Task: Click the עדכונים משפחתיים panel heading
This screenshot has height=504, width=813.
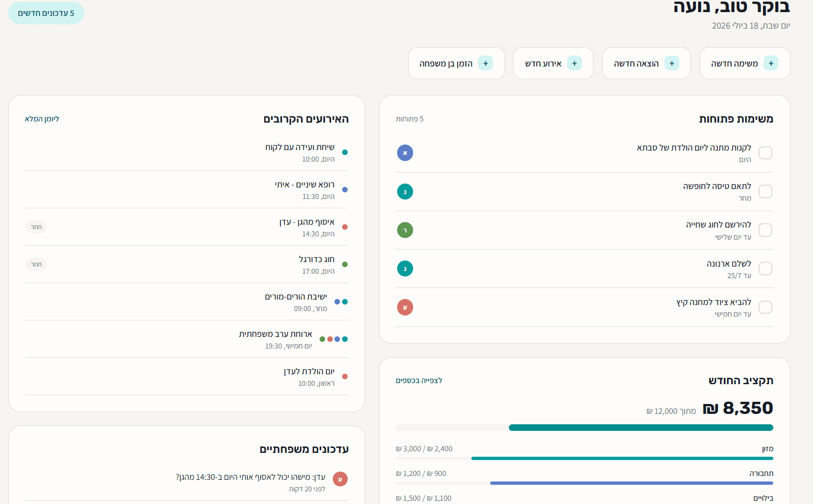Action: click(x=304, y=449)
